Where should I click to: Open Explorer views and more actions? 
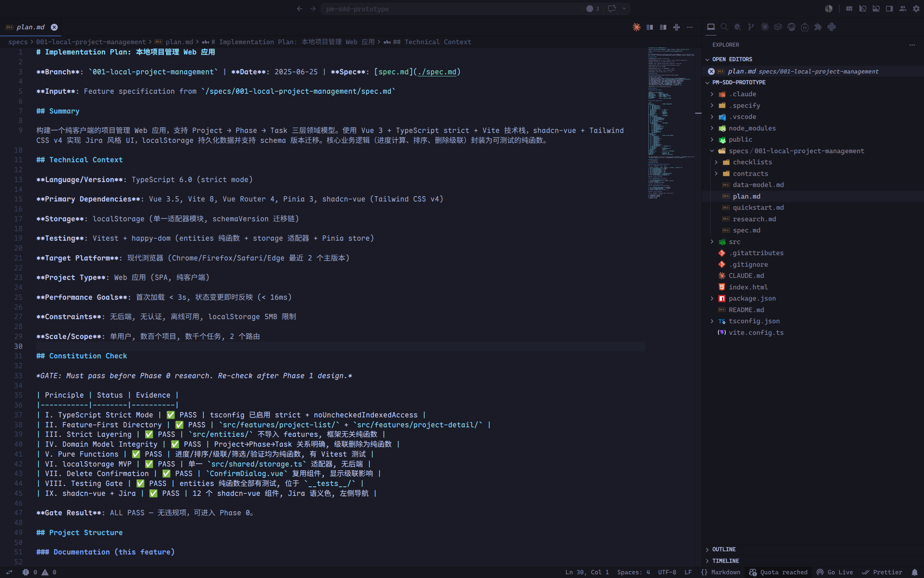pos(912,45)
